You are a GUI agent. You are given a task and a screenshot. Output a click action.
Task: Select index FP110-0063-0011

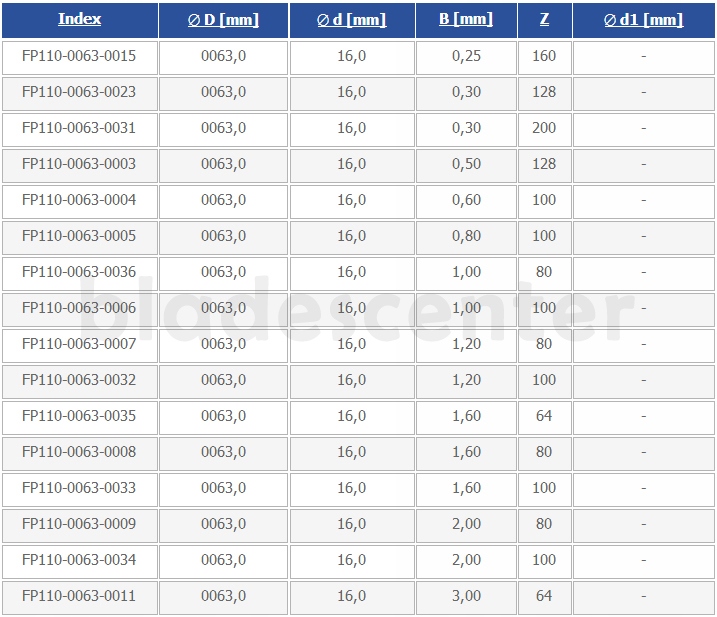[x=79, y=596]
